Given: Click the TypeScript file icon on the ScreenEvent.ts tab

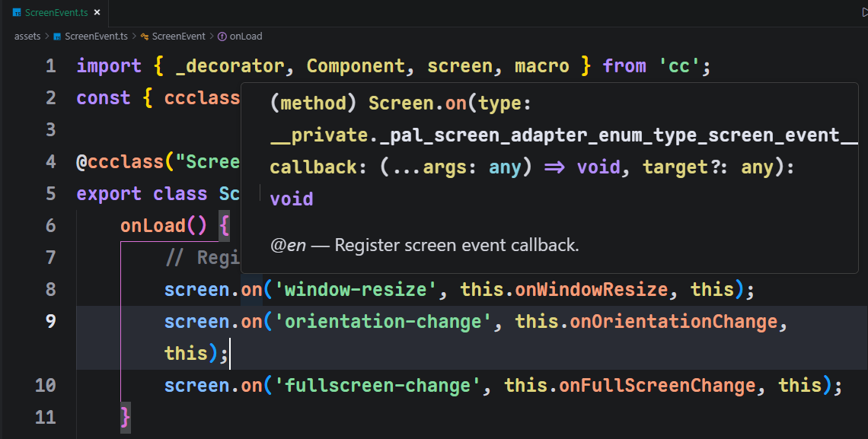Looking at the screenshot, I should click(17, 13).
